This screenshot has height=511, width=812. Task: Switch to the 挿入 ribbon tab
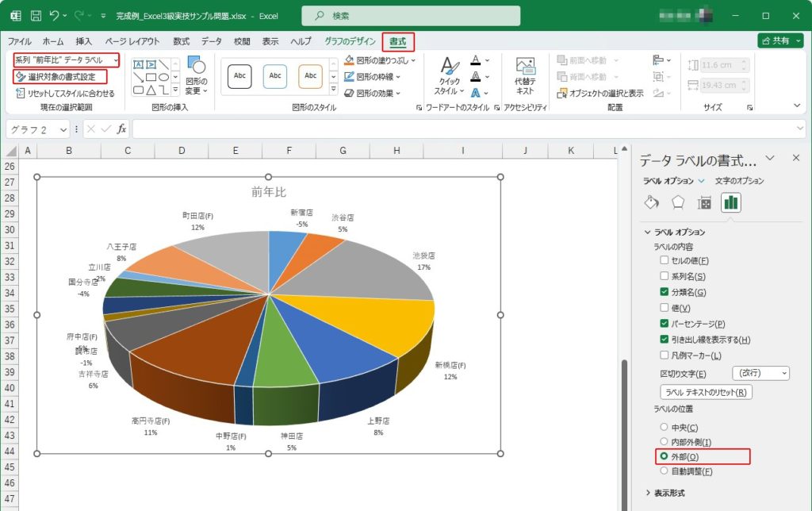tap(83, 41)
